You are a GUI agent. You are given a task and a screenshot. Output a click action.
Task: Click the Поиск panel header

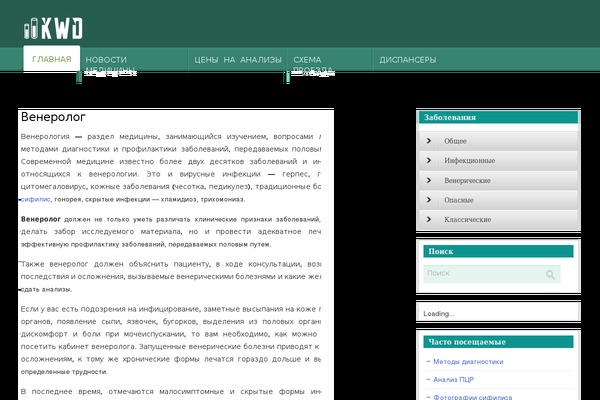[x=498, y=251]
